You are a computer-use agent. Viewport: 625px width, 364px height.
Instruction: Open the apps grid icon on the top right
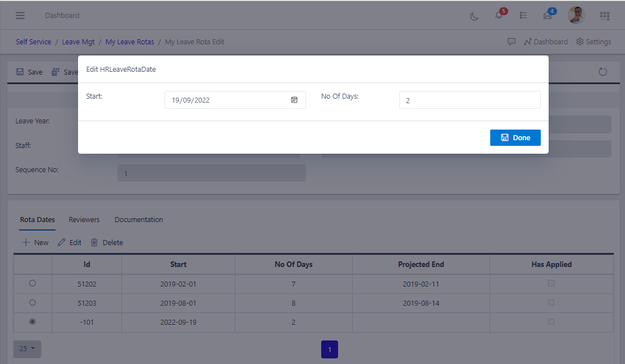click(x=605, y=16)
